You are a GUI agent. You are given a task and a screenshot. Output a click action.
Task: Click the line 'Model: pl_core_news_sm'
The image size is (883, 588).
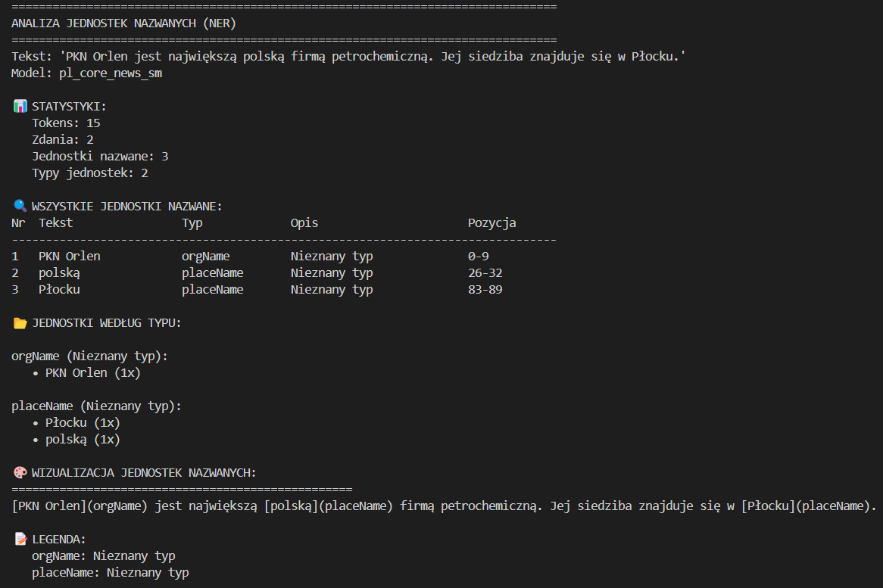pyautogui.click(x=87, y=73)
